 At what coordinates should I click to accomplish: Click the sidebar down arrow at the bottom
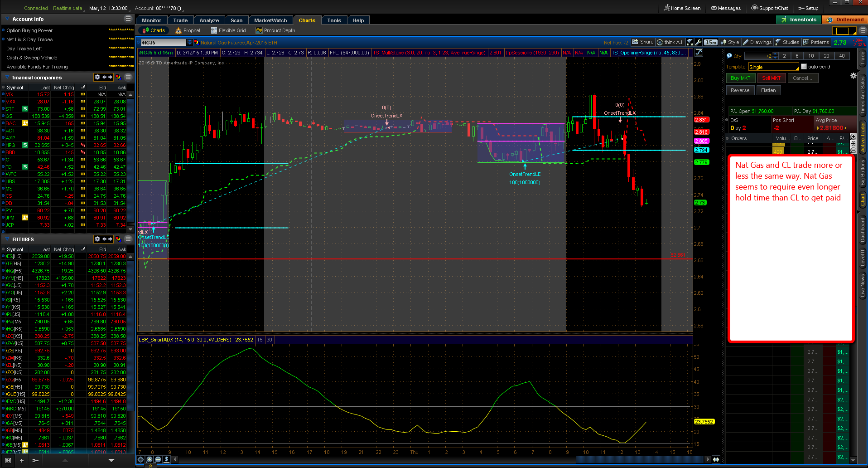coord(111,460)
